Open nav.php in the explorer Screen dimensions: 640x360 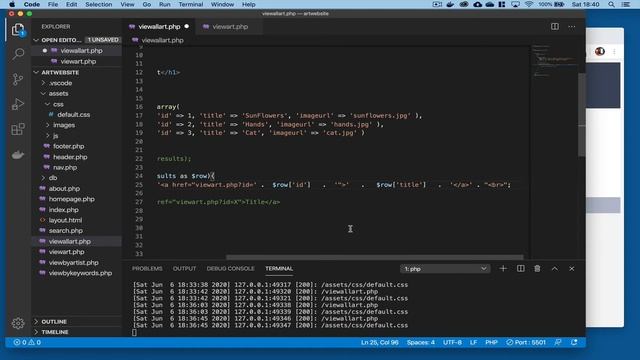click(65, 167)
